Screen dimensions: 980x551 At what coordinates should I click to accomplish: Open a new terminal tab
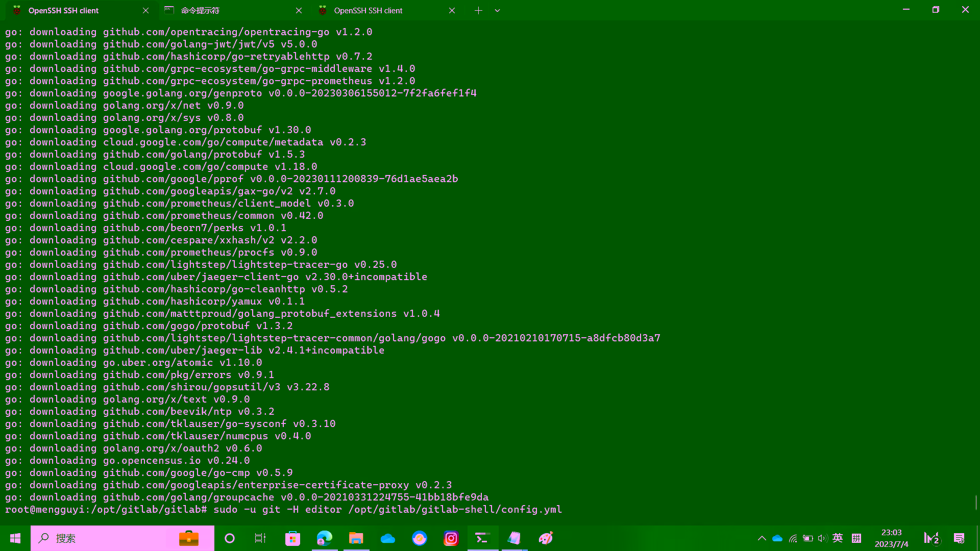[x=478, y=10]
